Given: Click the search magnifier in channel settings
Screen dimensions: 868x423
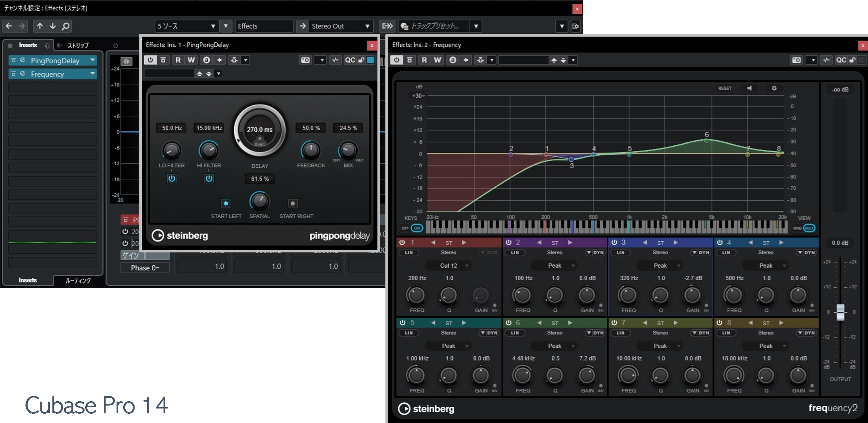Looking at the screenshot, I should (x=65, y=26).
